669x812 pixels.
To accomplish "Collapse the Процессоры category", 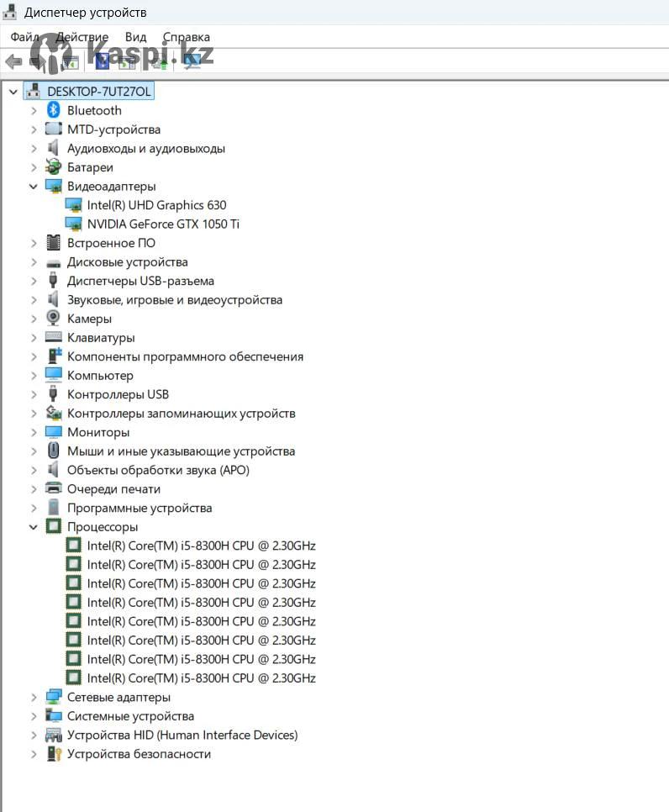I will pos(34,527).
